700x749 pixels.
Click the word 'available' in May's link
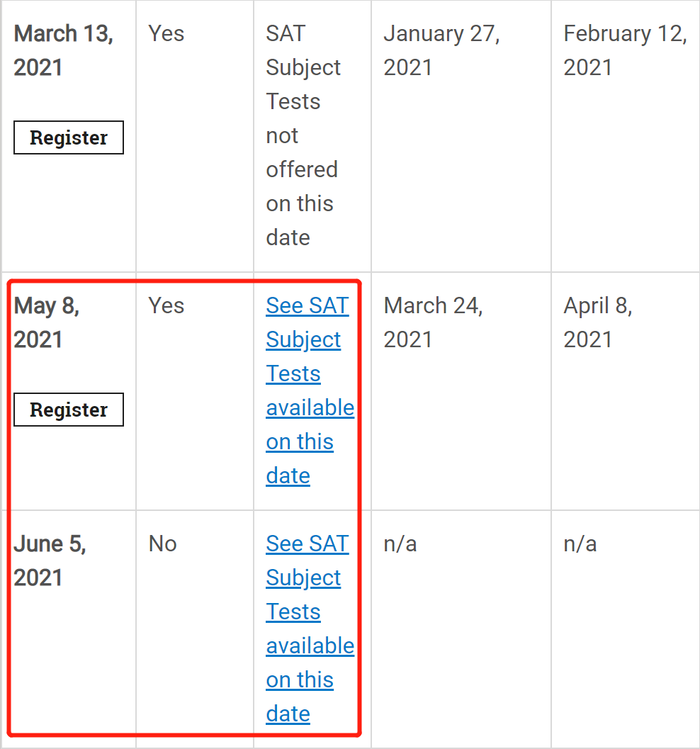(310, 407)
